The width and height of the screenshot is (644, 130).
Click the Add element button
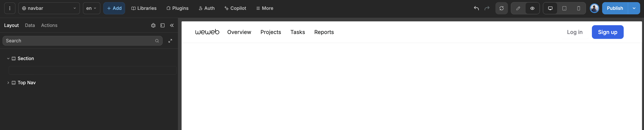(114, 8)
